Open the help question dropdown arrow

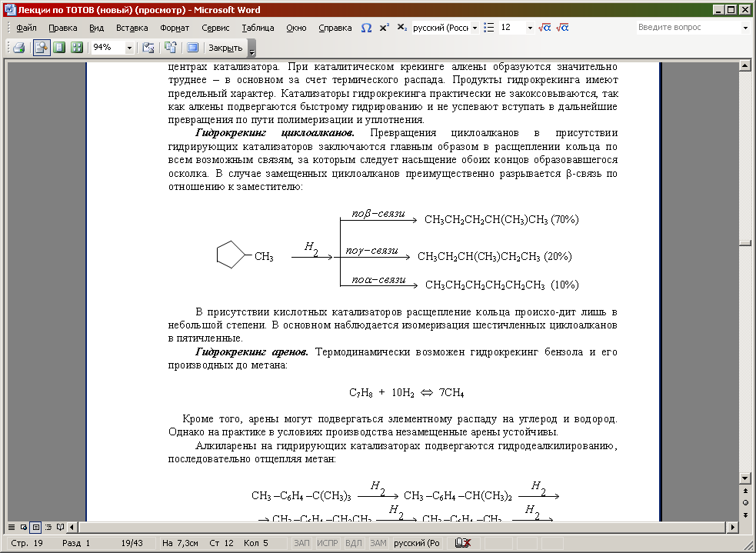point(745,28)
